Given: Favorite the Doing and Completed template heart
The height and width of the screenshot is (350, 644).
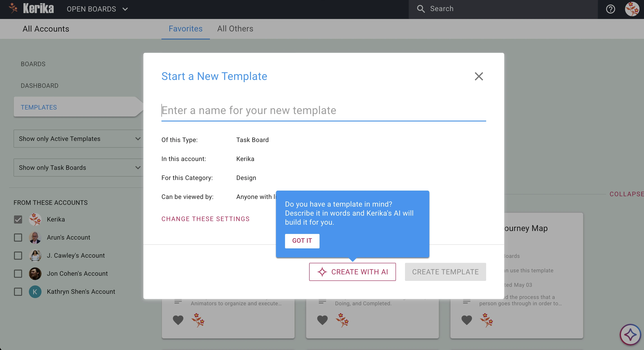Looking at the screenshot, I should (x=322, y=320).
